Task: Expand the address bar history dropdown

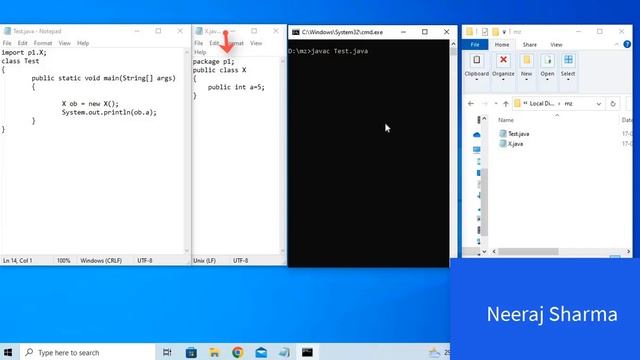Action: [598, 104]
